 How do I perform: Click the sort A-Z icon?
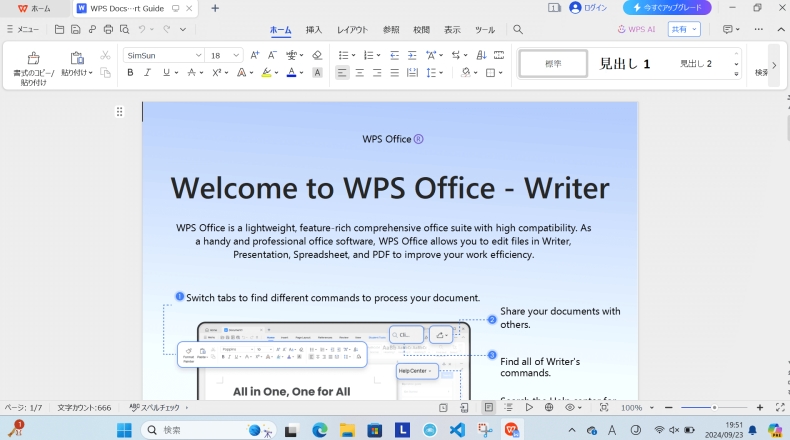pyautogui.click(x=481, y=55)
